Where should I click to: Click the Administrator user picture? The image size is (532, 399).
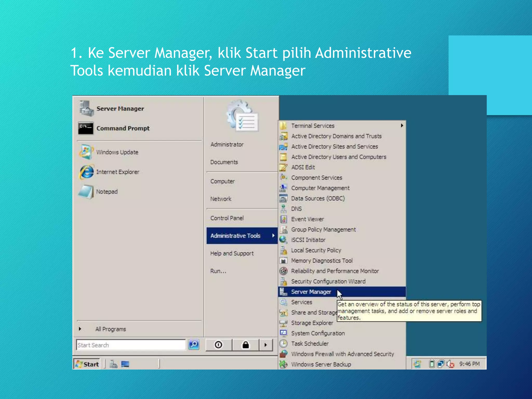coord(243,116)
